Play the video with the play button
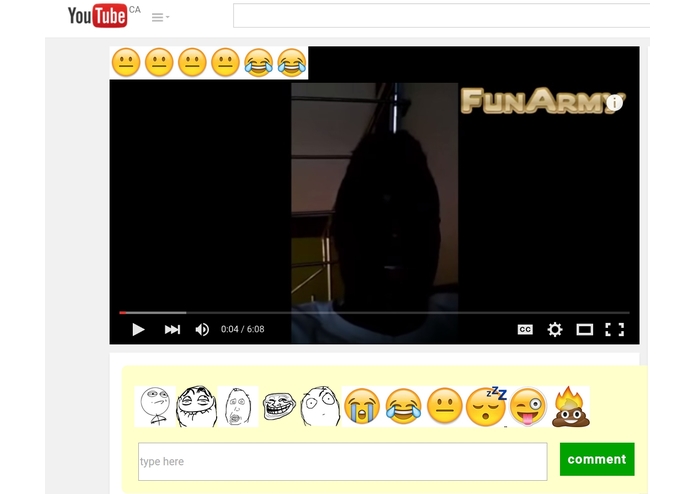Image resolution: width=695 pixels, height=494 pixels. [x=138, y=329]
